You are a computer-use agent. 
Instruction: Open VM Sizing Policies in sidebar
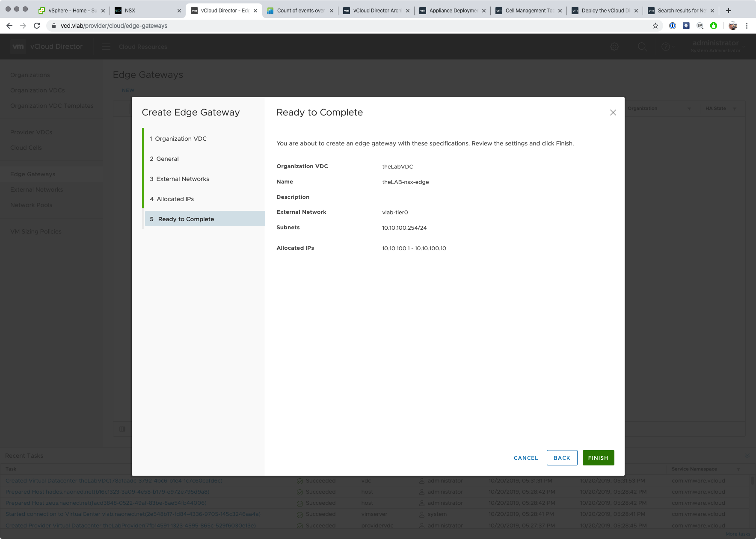(36, 231)
